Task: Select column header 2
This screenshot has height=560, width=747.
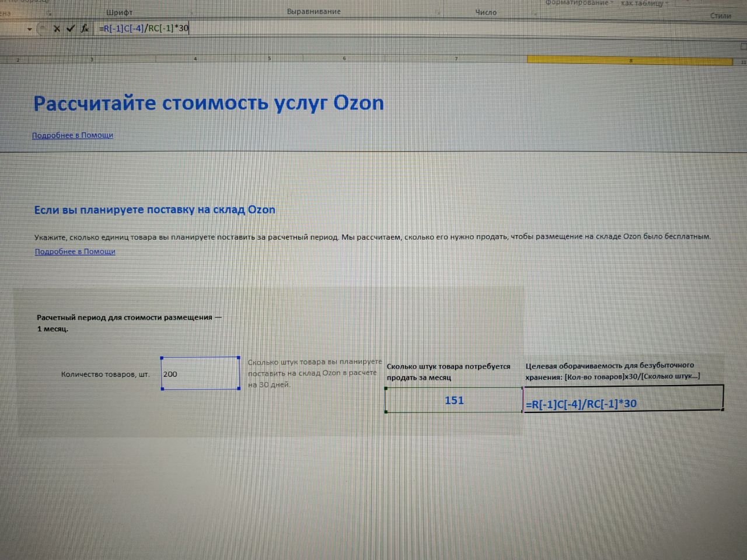Action: click(18, 60)
